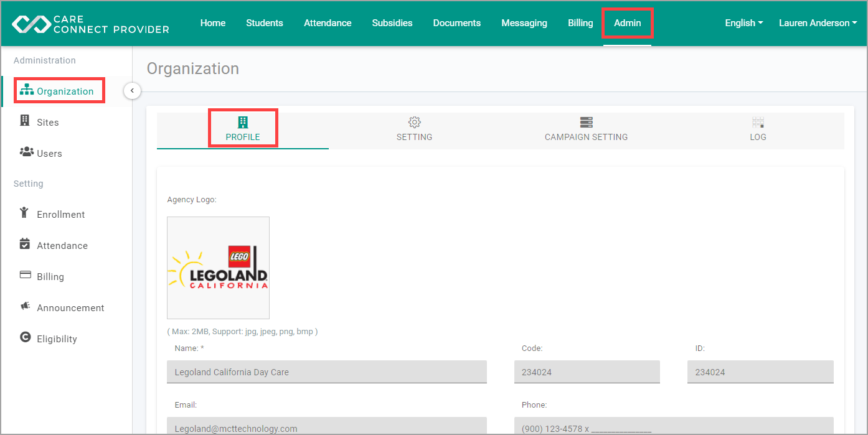
Task: Click the Users people icon
Action: pos(26,152)
